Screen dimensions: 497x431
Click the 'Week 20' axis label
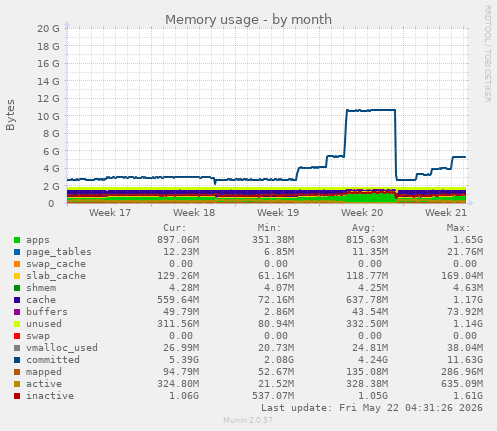(x=362, y=213)
